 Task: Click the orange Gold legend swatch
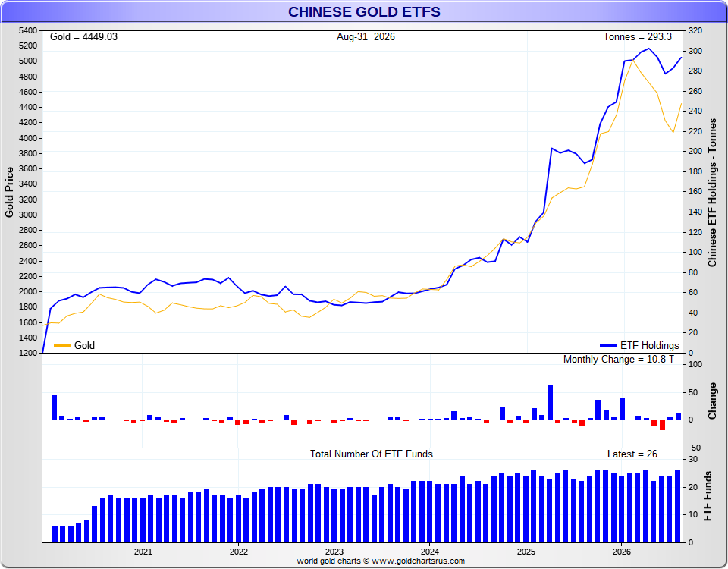click(62, 346)
